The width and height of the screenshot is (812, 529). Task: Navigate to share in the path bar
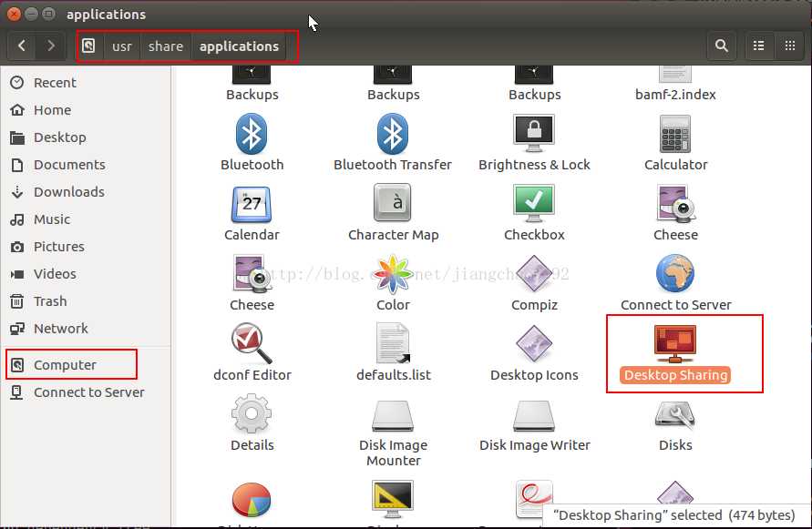point(166,46)
